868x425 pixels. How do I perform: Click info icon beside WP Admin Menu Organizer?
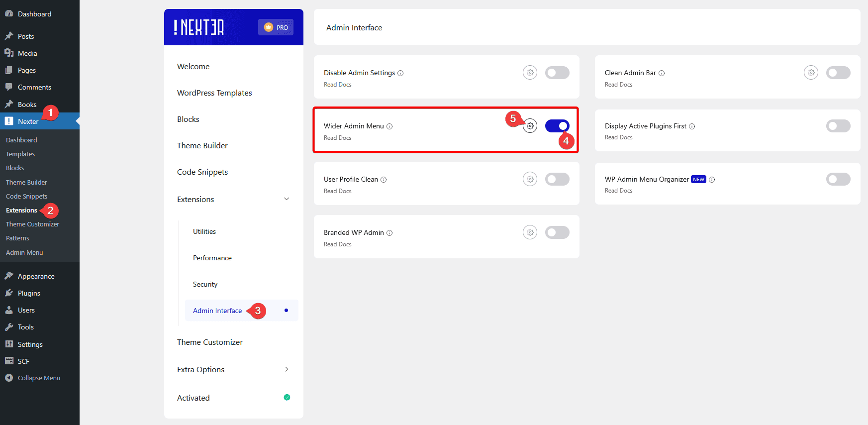[712, 180]
